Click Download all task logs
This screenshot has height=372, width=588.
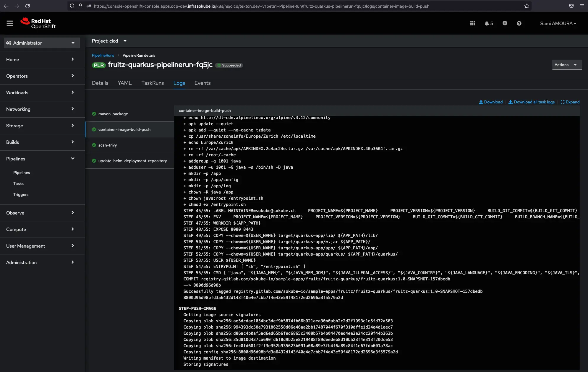[531, 102]
